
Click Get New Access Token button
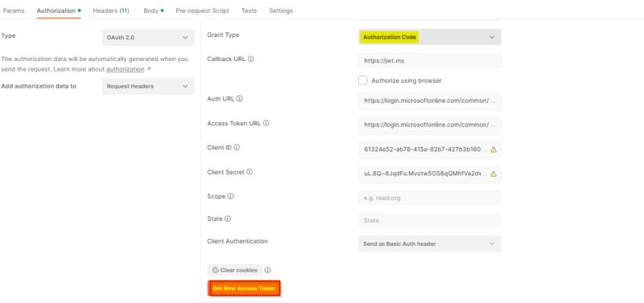click(x=244, y=289)
